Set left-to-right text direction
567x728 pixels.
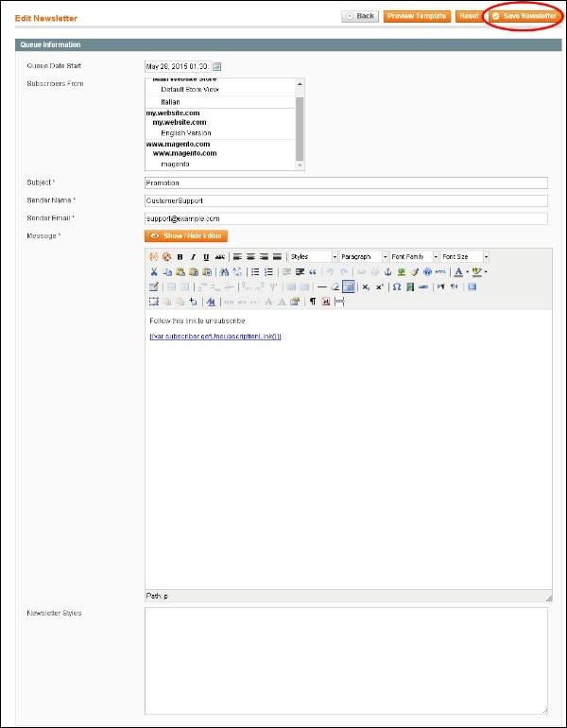point(440,286)
